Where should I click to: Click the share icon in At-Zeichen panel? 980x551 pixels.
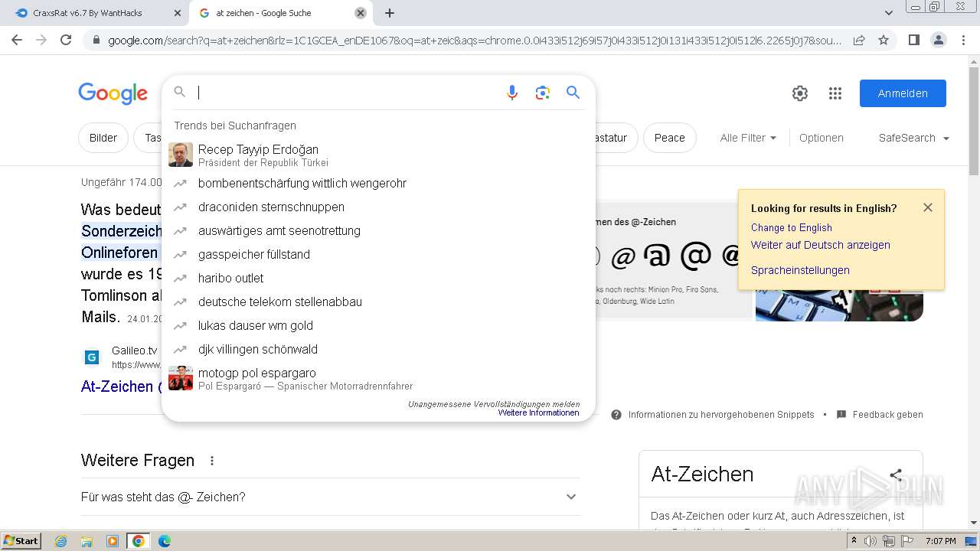pos(896,474)
